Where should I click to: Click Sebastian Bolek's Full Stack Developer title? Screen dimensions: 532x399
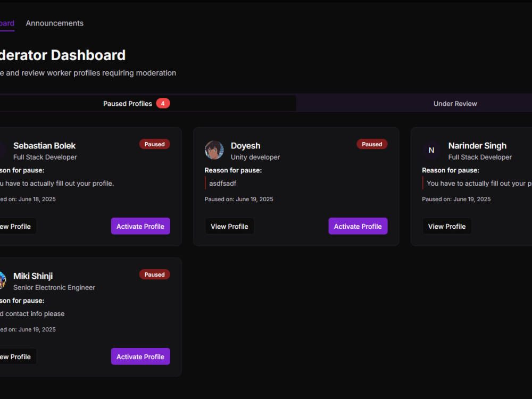coord(45,157)
